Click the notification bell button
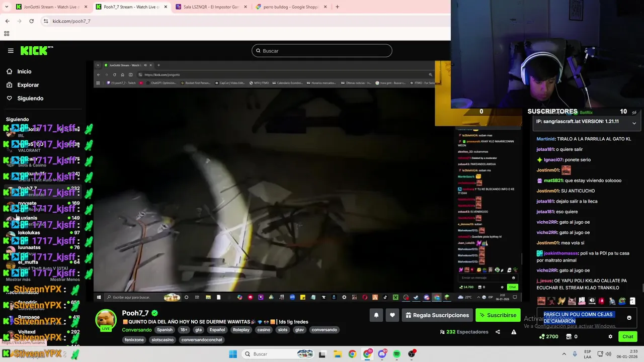644x362 pixels. [376, 315]
